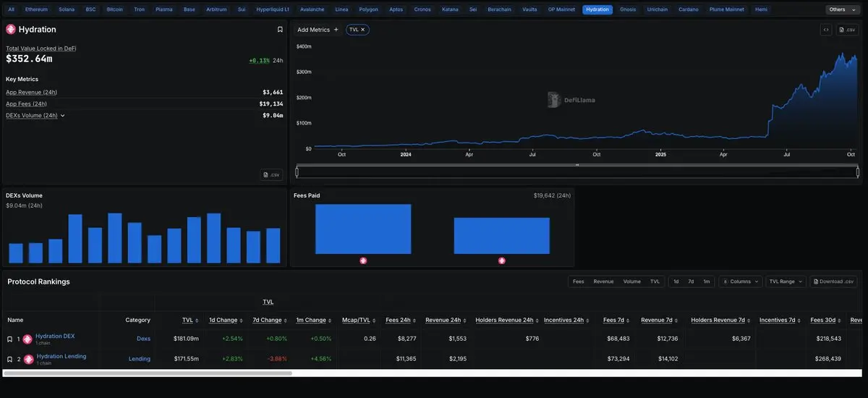Bookmark the Hydration Lending row
868x398 pixels.
9,359
